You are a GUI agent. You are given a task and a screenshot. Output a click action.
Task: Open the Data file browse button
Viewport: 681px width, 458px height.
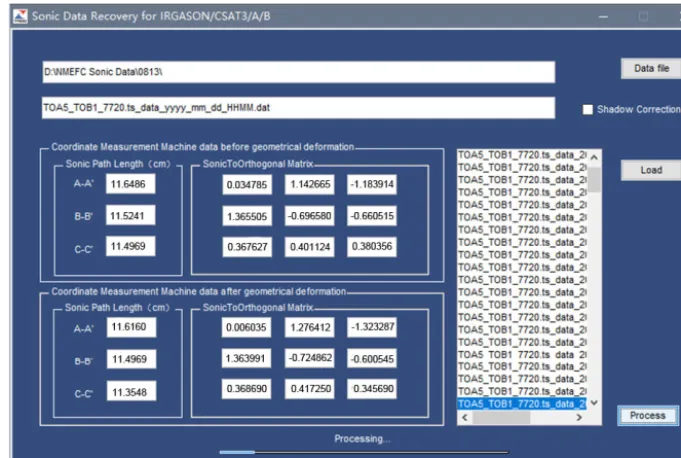[651, 69]
